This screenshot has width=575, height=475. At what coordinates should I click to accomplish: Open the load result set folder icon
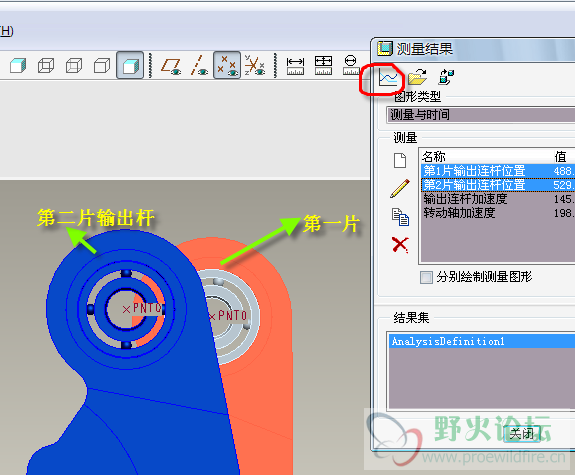(418, 77)
